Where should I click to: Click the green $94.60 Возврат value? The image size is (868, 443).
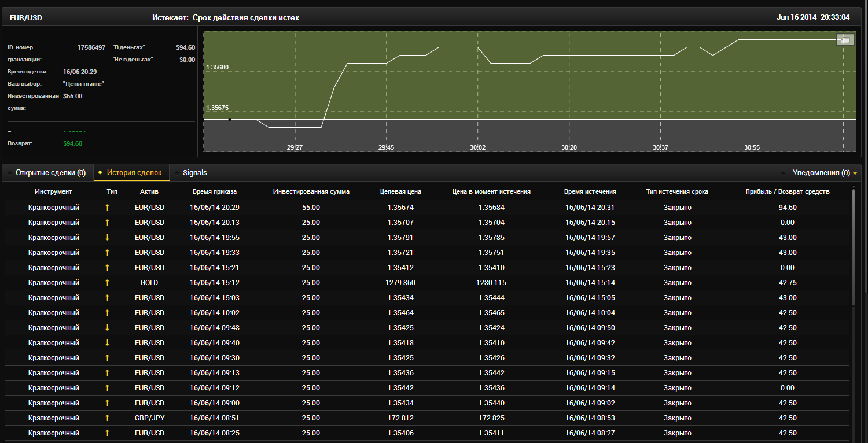[72, 143]
